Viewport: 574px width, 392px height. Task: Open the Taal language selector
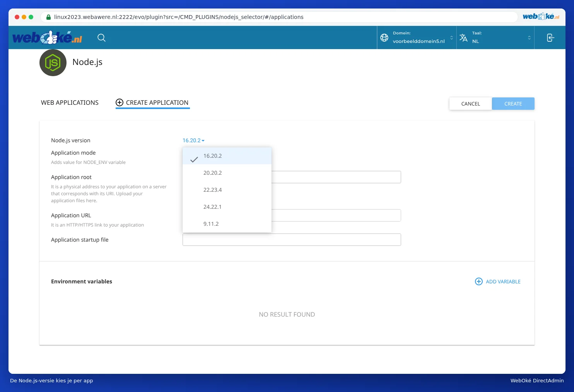(495, 37)
